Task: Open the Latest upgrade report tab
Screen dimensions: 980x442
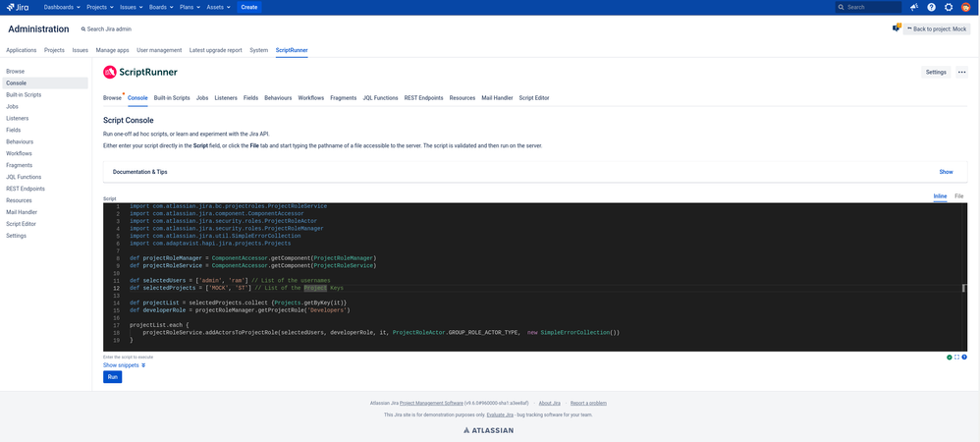Action: (216, 50)
